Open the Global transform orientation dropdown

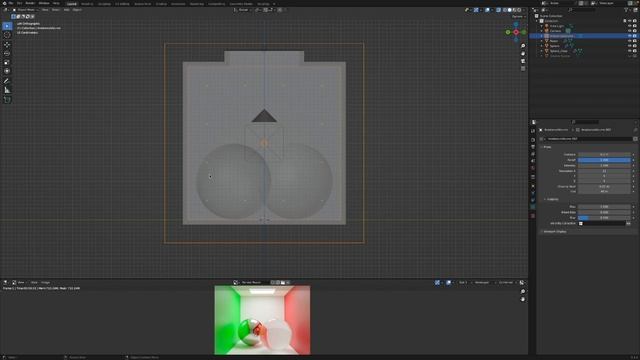[x=243, y=10]
